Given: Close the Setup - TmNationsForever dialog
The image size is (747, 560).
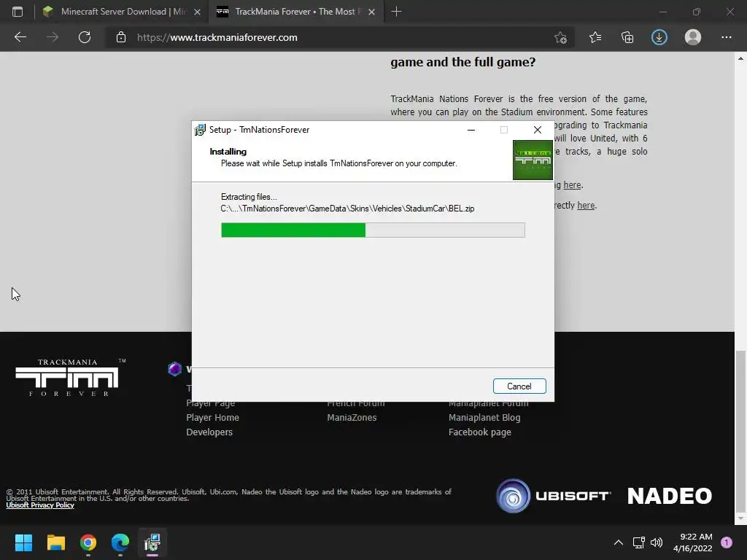Looking at the screenshot, I should point(538,130).
